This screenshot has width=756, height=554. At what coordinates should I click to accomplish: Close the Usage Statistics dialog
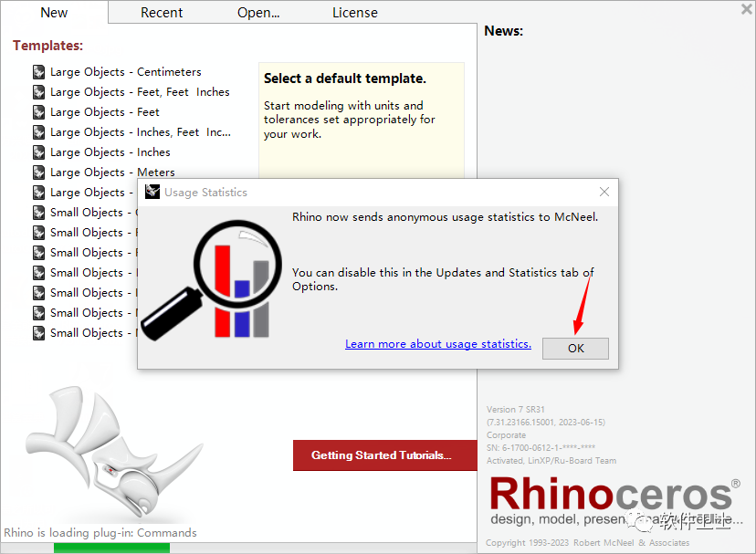[x=604, y=192]
